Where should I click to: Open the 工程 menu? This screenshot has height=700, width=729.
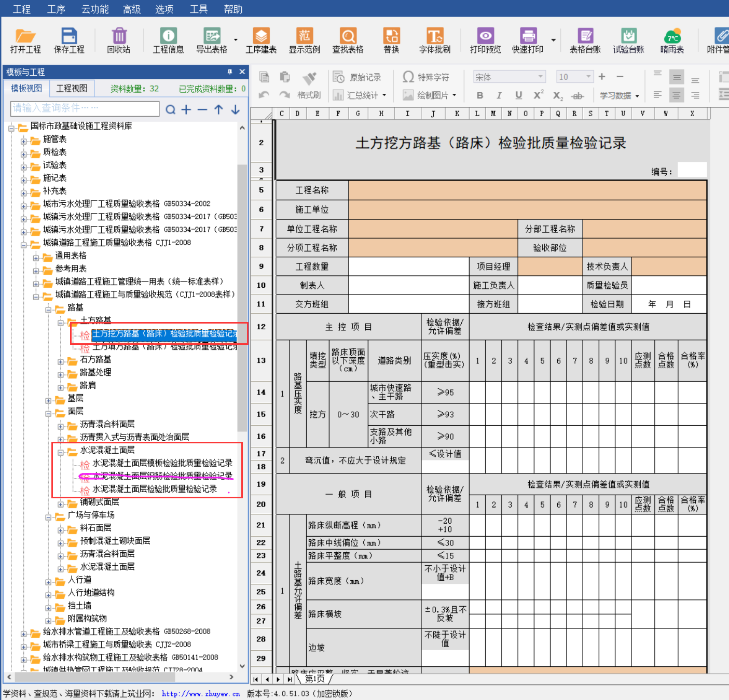pyautogui.click(x=22, y=9)
